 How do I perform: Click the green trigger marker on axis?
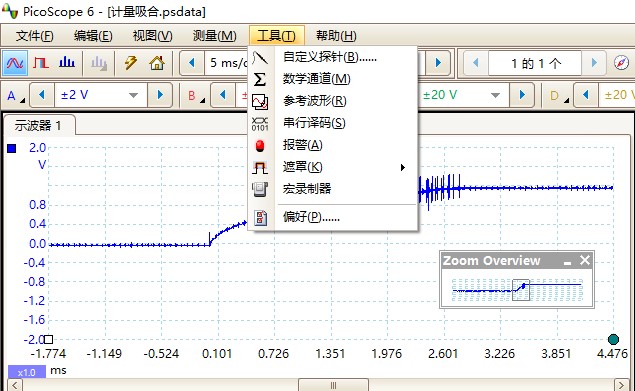(x=613, y=339)
